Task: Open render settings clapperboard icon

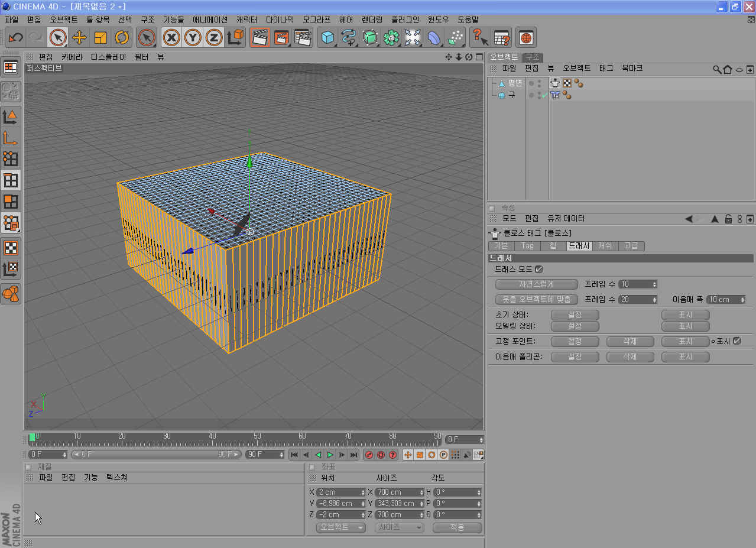Action: coord(303,38)
